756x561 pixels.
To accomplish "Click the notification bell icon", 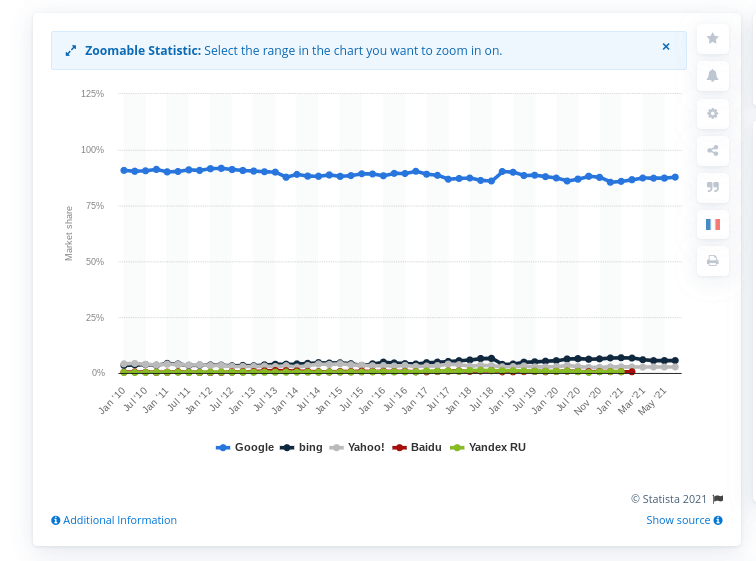I will coord(712,75).
